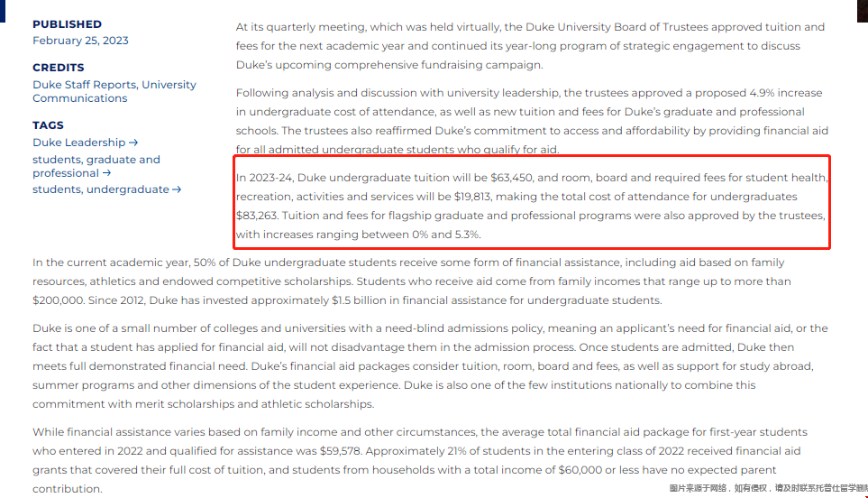Click the red-outlined 2023-24 tuition paragraph

[530, 206]
